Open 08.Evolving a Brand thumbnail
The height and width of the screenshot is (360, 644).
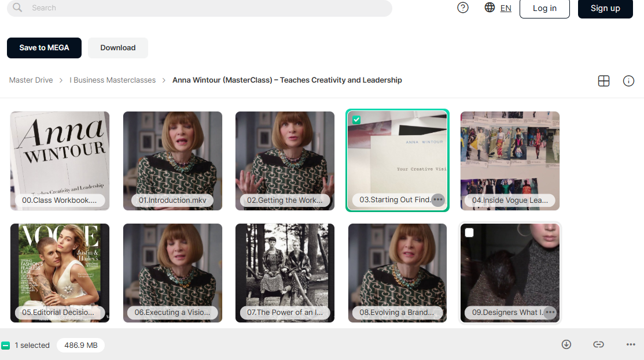tap(398, 273)
